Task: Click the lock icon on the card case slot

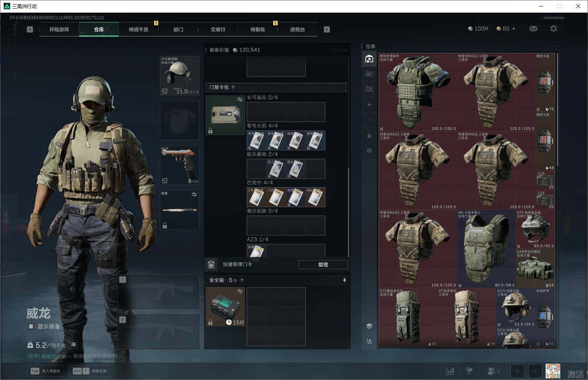Action: coord(210,131)
